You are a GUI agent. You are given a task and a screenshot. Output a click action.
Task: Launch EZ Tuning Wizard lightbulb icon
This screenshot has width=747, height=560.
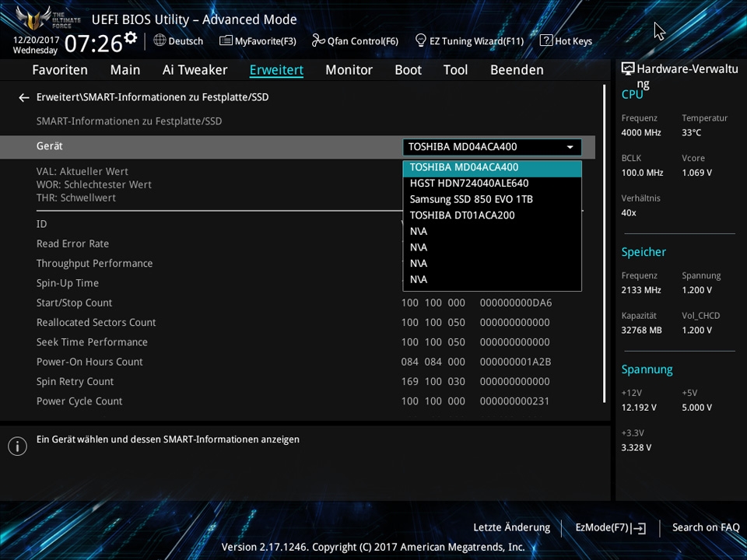click(421, 40)
